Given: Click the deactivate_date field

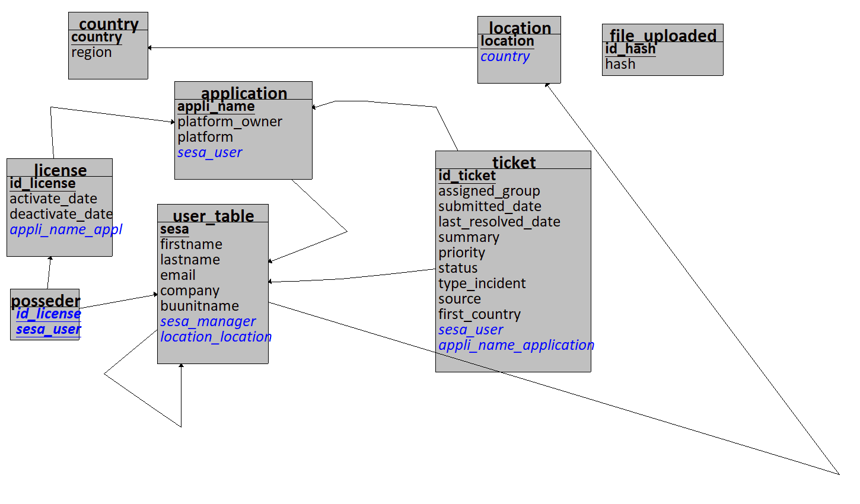Looking at the screenshot, I should (x=61, y=215).
